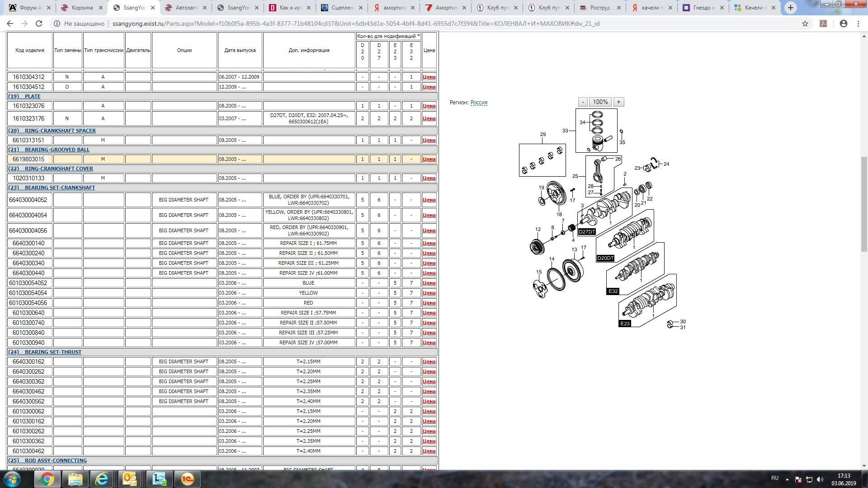Click the PDF extension icon in toolbar
This screenshot has height=488, width=868.
click(x=823, y=23)
